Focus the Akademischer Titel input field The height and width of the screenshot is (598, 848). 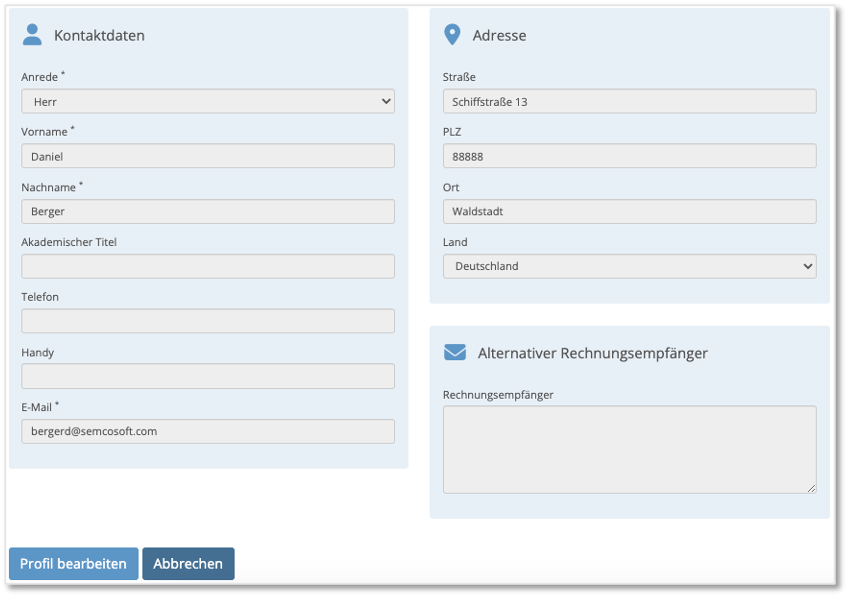(207, 266)
